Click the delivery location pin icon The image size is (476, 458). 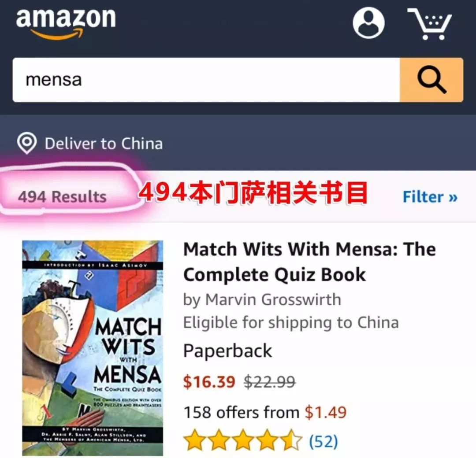27,143
